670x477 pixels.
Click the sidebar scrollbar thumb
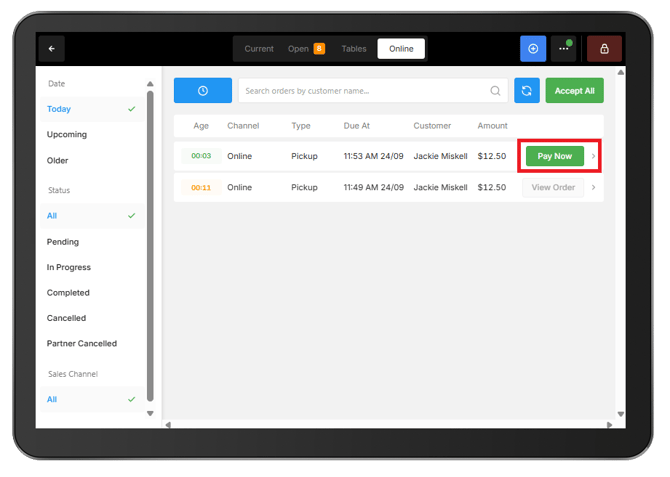pos(150,246)
